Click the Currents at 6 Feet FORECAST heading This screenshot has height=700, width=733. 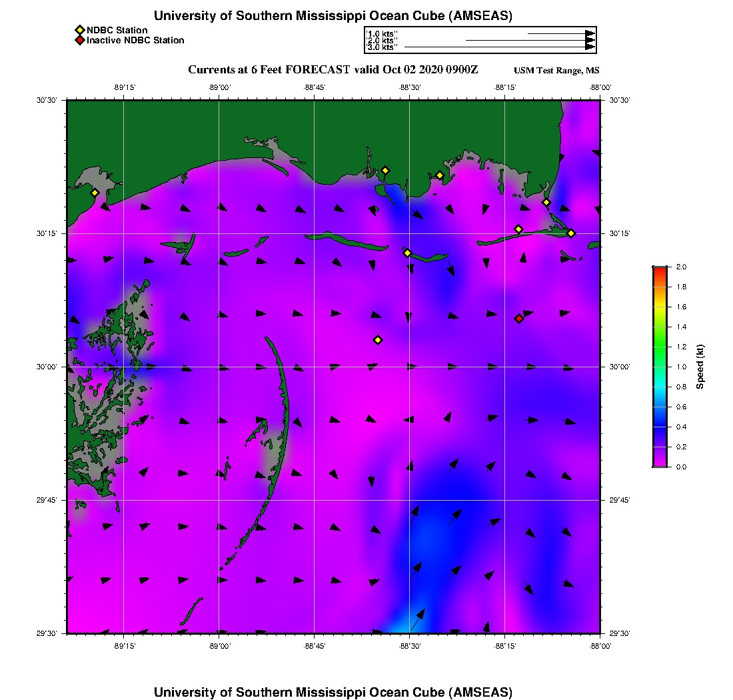[x=333, y=70]
